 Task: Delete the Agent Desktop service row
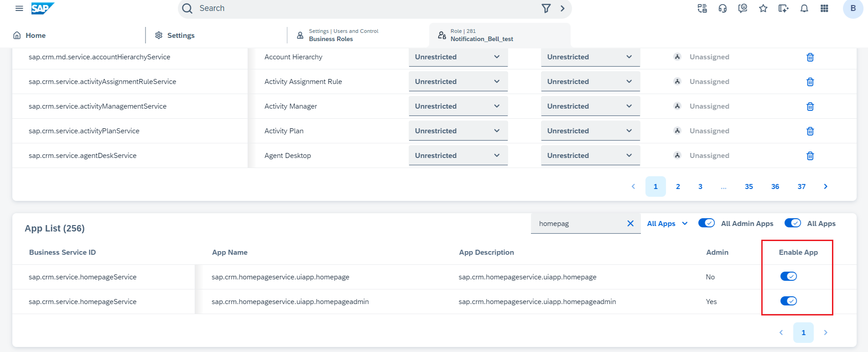pos(810,156)
